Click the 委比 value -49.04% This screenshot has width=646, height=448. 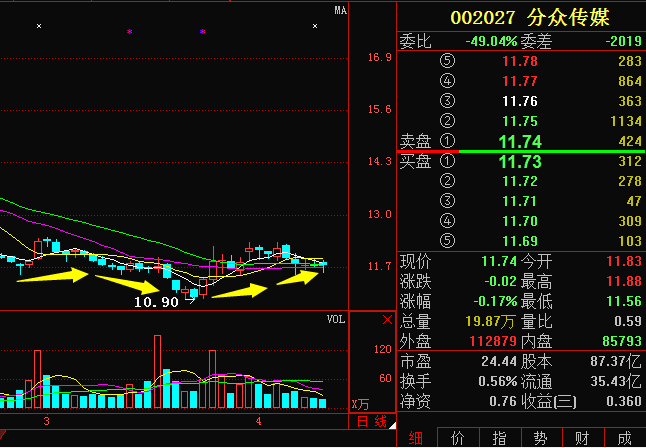pyautogui.click(x=492, y=41)
